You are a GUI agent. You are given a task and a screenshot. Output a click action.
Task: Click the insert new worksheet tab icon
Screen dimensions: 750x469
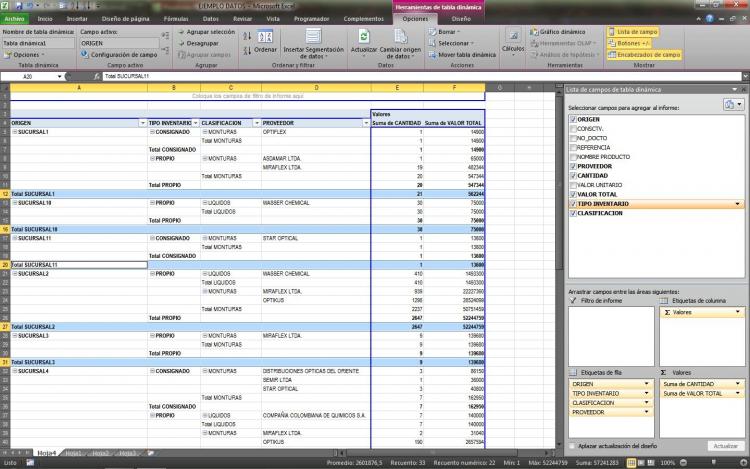(x=151, y=453)
